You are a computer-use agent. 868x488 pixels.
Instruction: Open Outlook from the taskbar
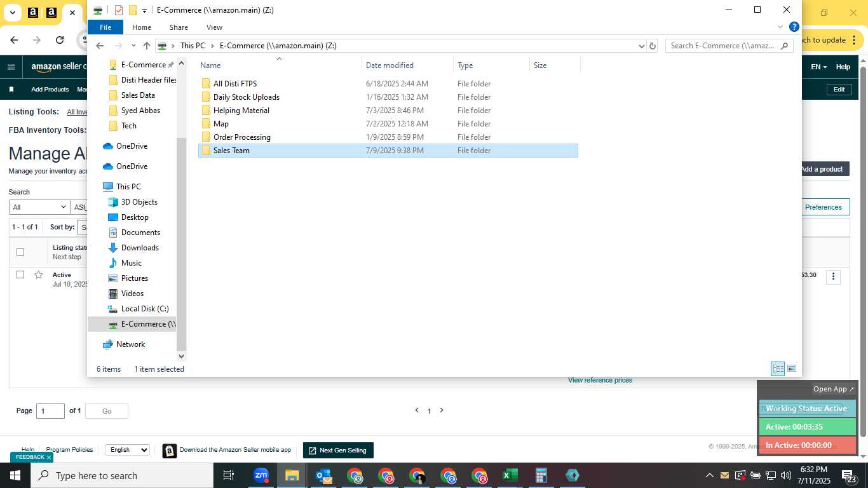[x=323, y=475]
